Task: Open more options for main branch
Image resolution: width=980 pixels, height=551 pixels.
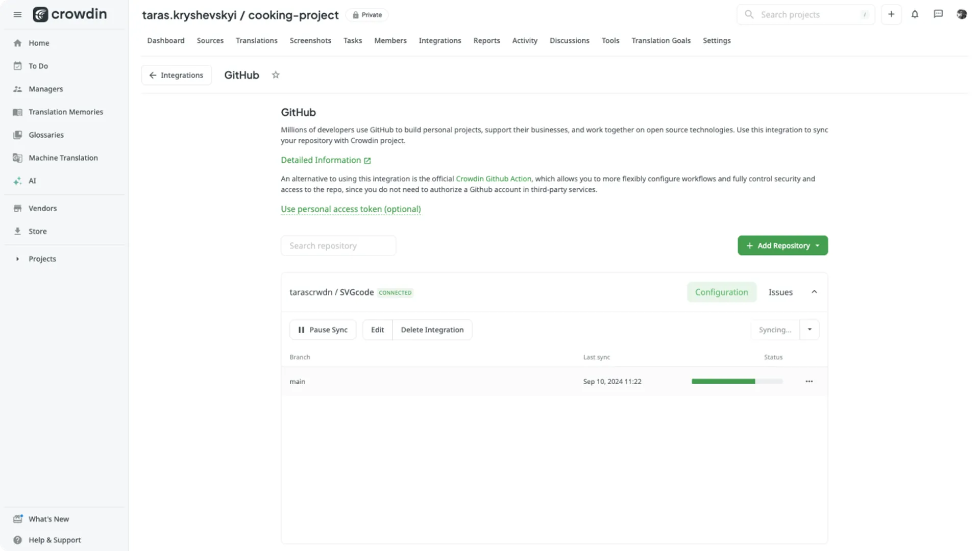Action: 809,381
